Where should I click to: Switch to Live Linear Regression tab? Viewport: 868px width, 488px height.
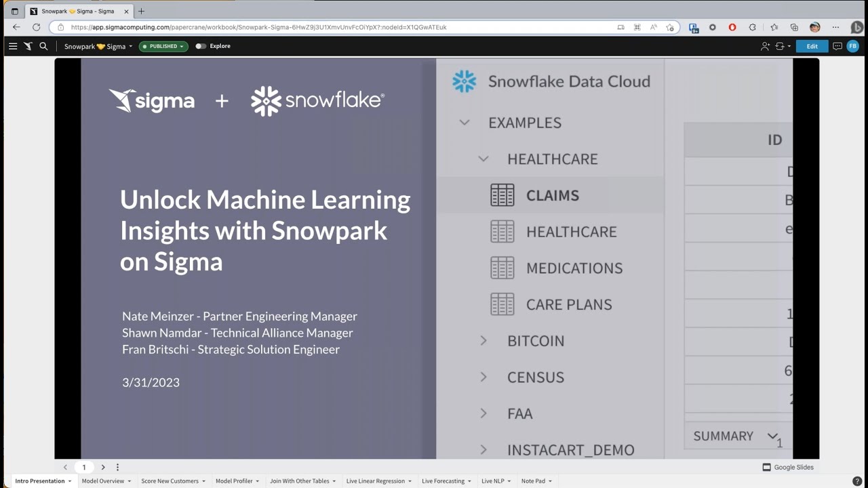pyautogui.click(x=376, y=481)
